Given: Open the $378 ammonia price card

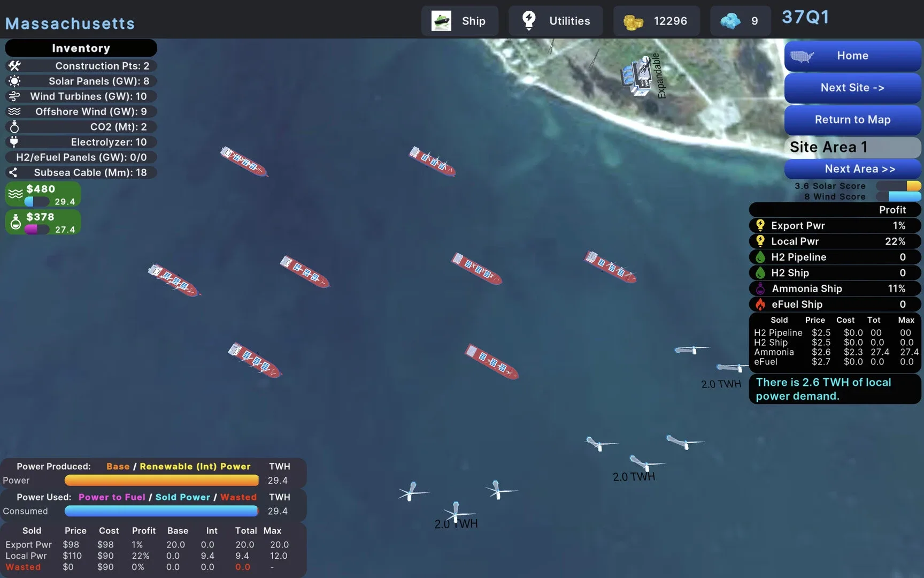Looking at the screenshot, I should coord(43,222).
